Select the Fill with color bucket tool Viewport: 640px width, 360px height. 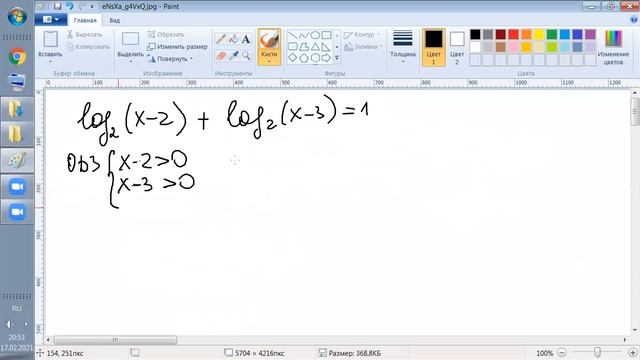coord(233,39)
